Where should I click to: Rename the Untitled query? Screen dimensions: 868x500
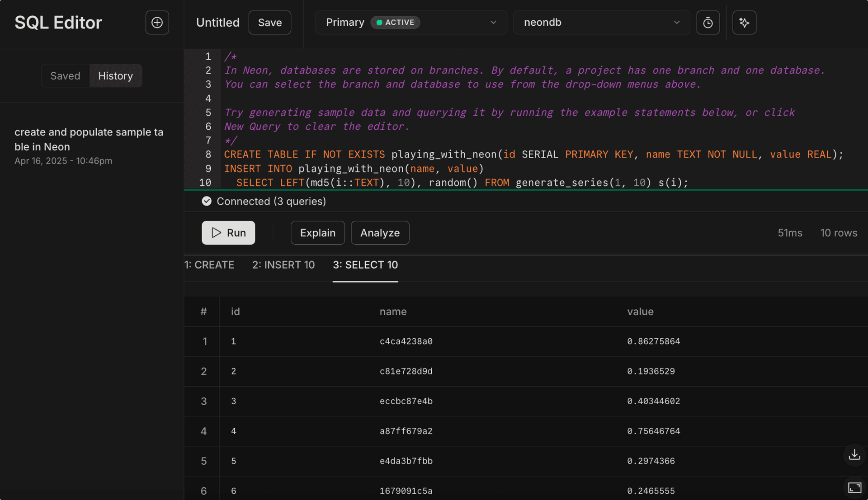[217, 22]
